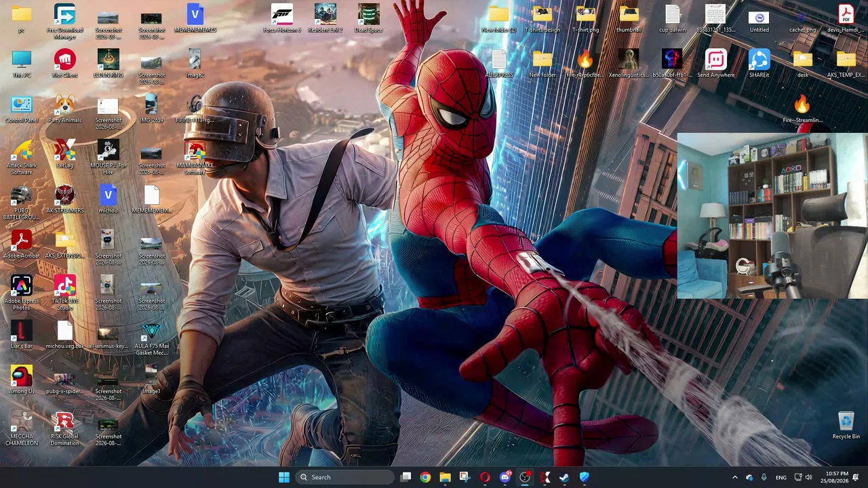Viewport: 868px width, 488px height.
Task: Select the AK STREAMERS icon
Action: click(x=64, y=200)
